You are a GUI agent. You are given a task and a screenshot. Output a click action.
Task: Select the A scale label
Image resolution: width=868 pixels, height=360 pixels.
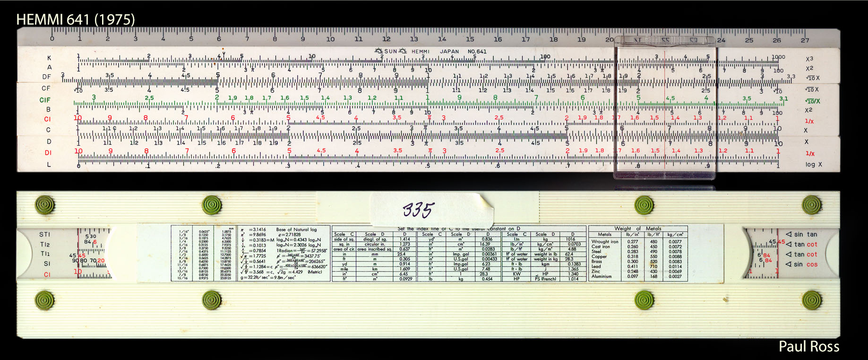point(49,67)
